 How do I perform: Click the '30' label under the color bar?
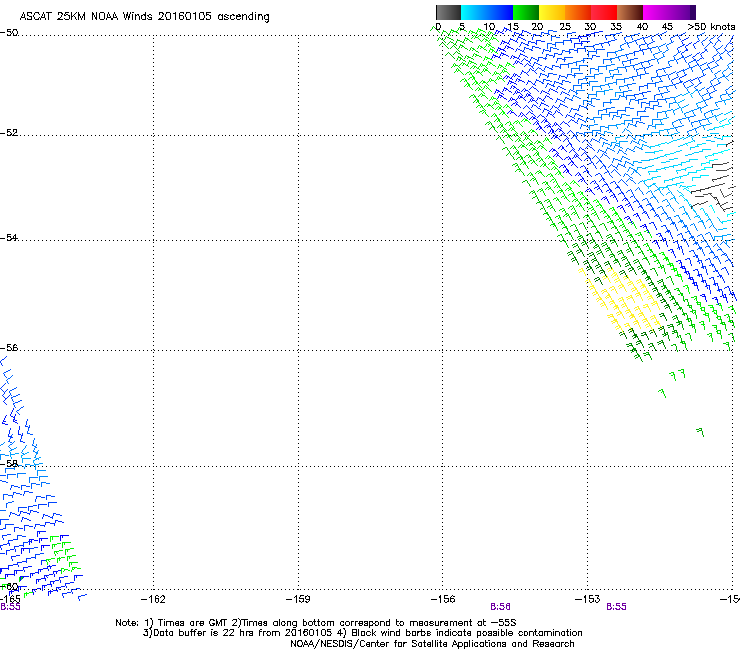click(590, 27)
